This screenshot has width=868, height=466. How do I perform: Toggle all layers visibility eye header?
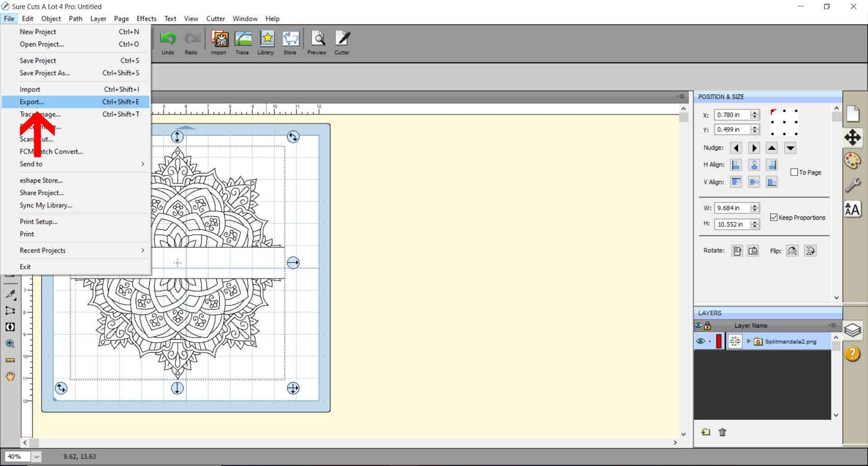pyautogui.click(x=699, y=325)
